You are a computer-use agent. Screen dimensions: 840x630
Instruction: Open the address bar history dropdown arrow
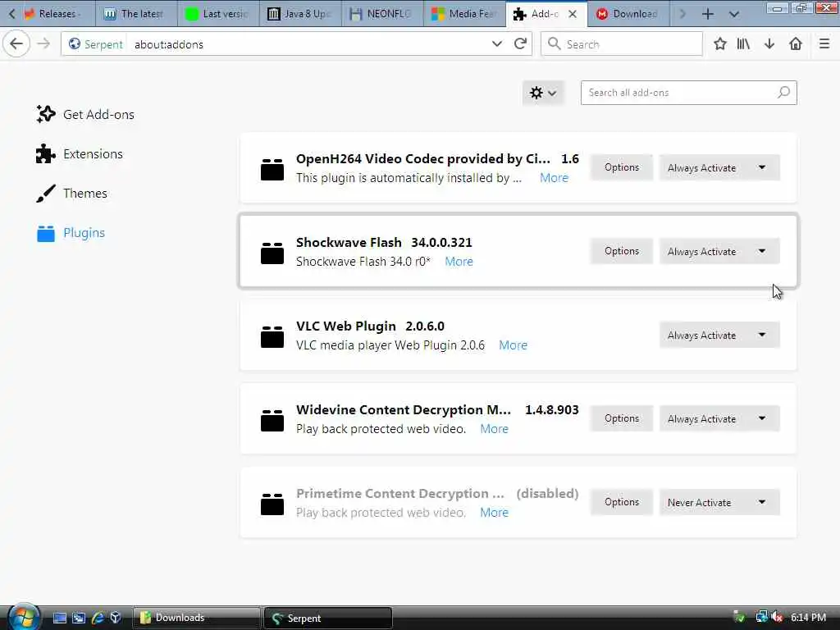click(x=496, y=44)
